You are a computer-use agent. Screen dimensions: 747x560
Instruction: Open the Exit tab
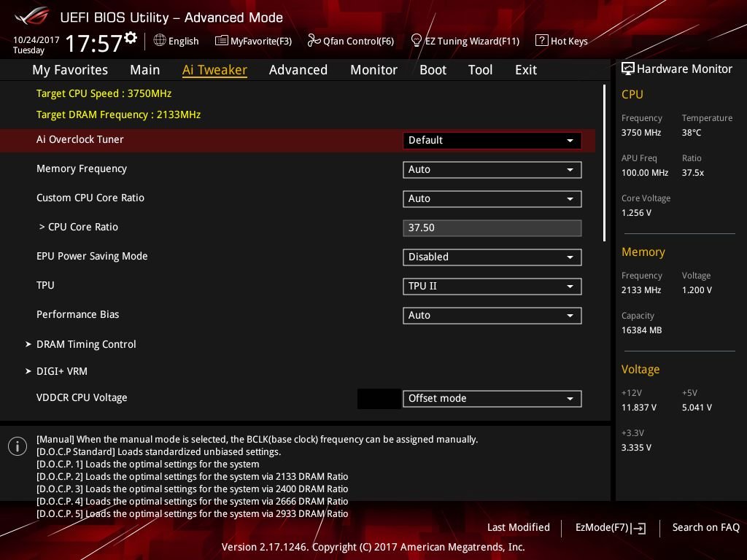pos(526,70)
